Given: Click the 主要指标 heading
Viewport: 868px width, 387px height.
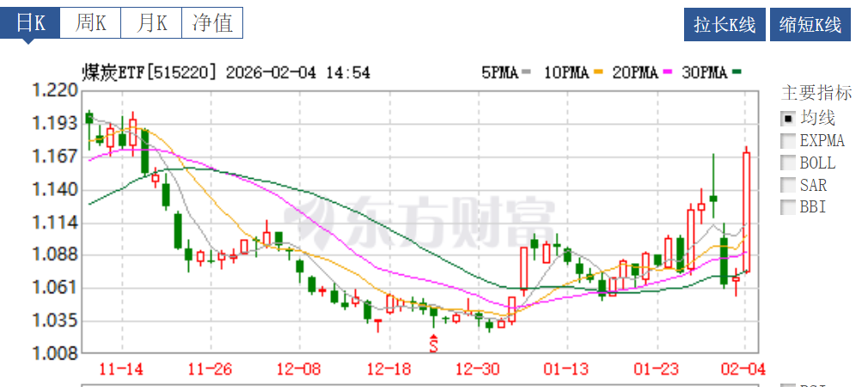Looking at the screenshot, I should tap(816, 93).
